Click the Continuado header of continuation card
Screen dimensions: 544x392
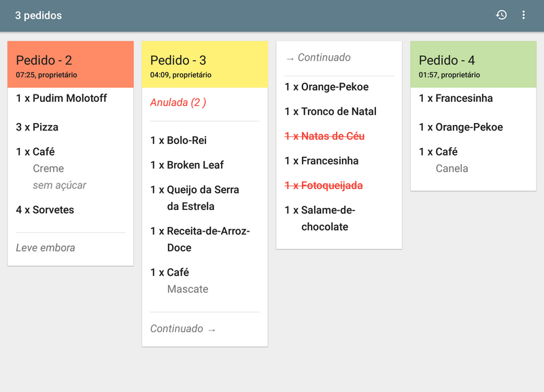318,58
